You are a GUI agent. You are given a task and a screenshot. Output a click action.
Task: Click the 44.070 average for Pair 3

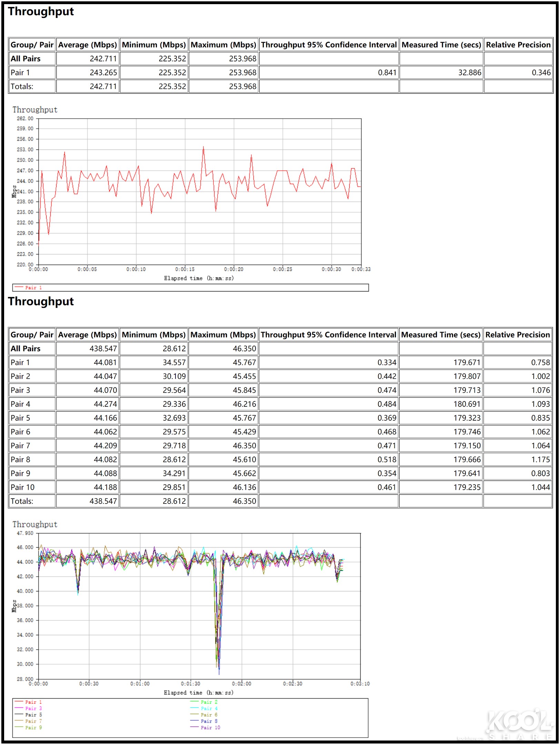[105, 390]
